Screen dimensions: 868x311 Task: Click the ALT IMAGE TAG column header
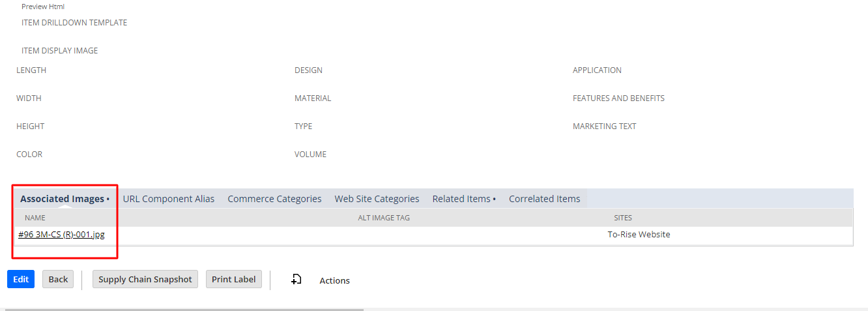384,218
